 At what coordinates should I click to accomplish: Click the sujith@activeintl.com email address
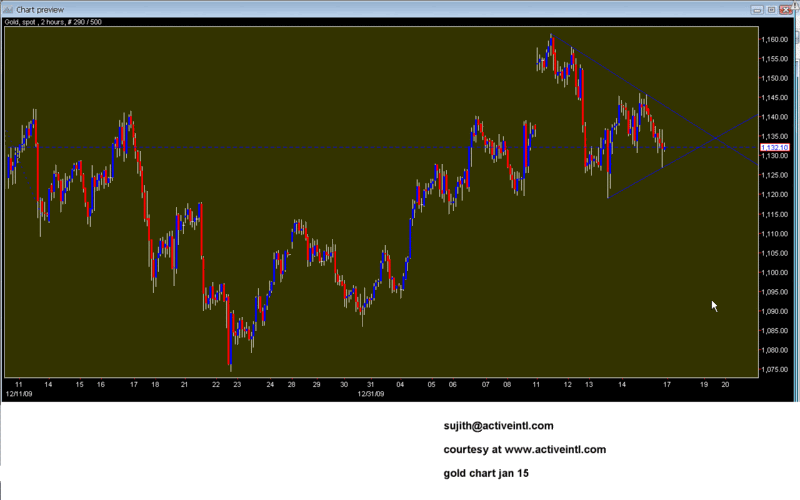click(498, 426)
